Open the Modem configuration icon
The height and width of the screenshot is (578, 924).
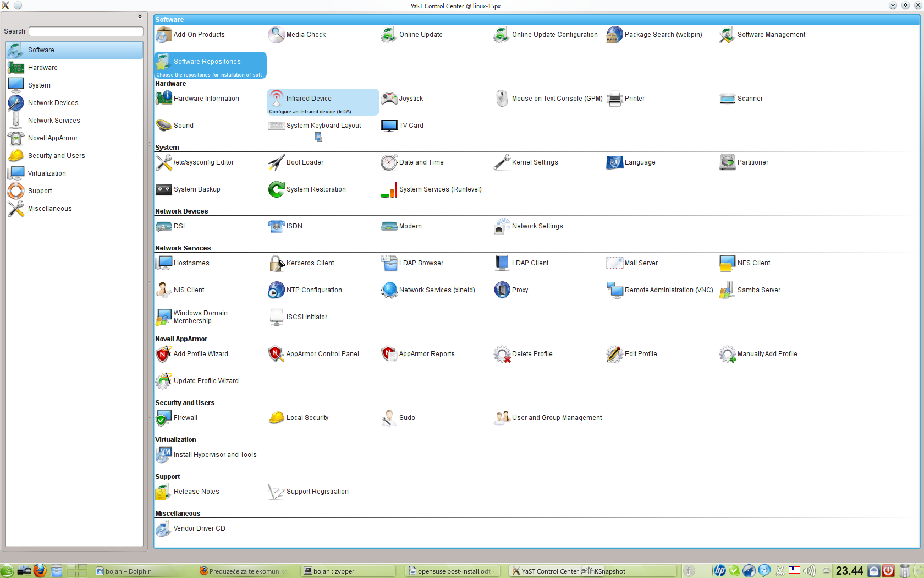[389, 226]
